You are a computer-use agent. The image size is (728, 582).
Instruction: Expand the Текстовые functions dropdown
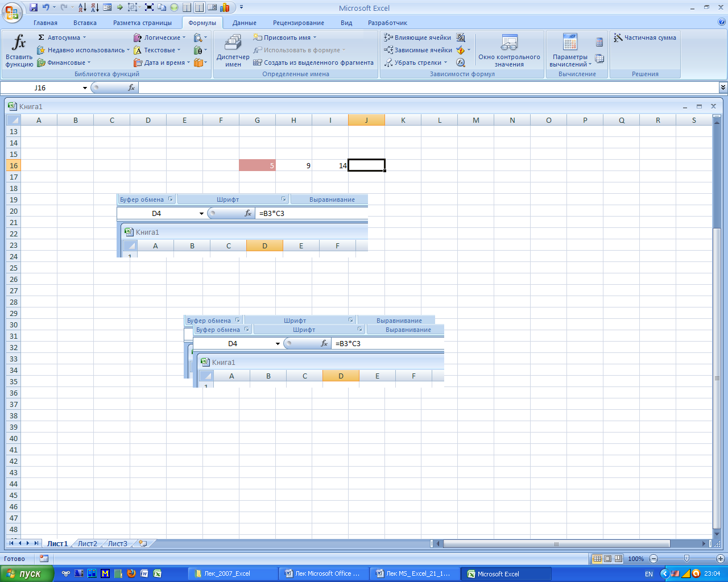(157, 50)
